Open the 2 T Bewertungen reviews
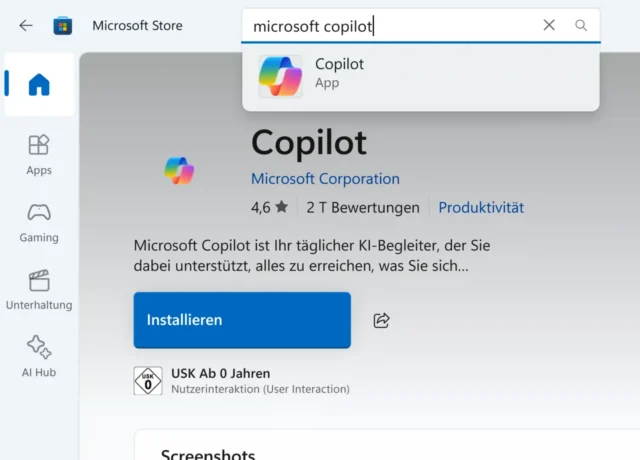Screen dimensions: 640x460 [362, 208]
